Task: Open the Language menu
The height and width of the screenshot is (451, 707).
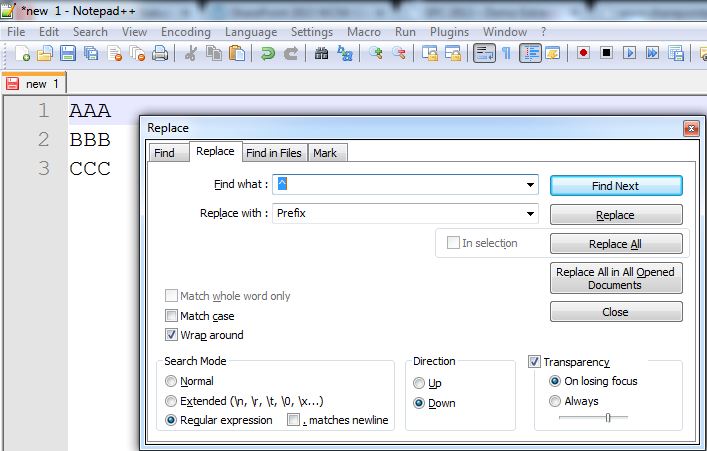Action: [251, 32]
